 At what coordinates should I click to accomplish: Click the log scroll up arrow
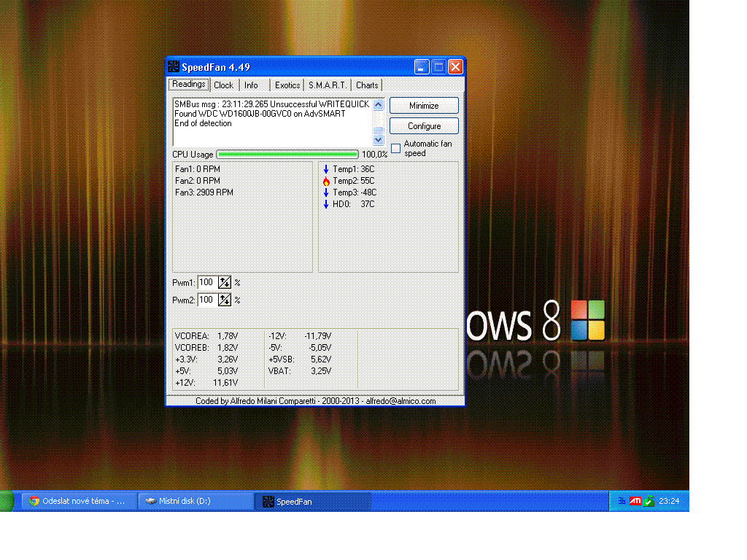click(x=379, y=105)
